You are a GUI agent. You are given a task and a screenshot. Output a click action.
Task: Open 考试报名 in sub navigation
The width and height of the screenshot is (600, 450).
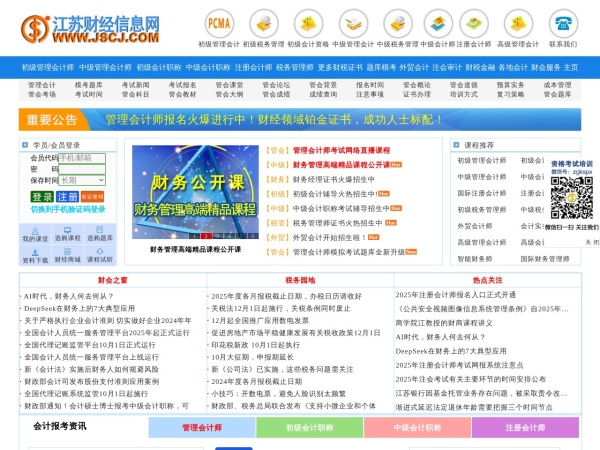(x=183, y=85)
